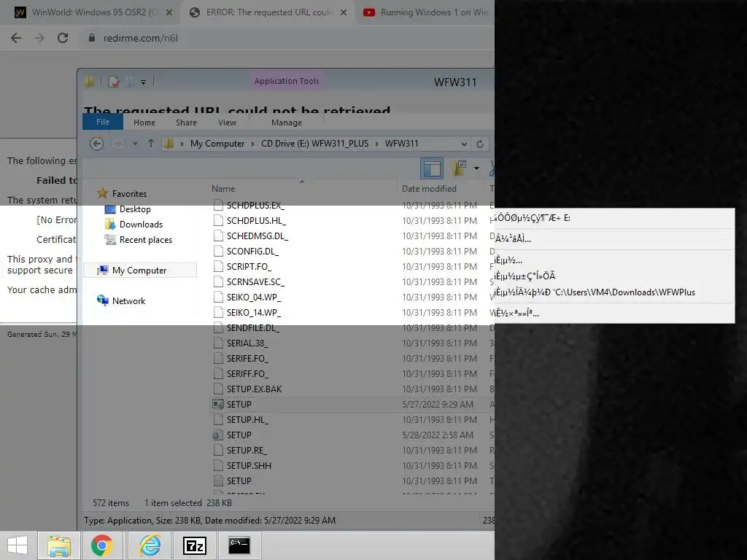Go up one folder level
Viewport: 747px width, 560px height.
tap(150, 144)
